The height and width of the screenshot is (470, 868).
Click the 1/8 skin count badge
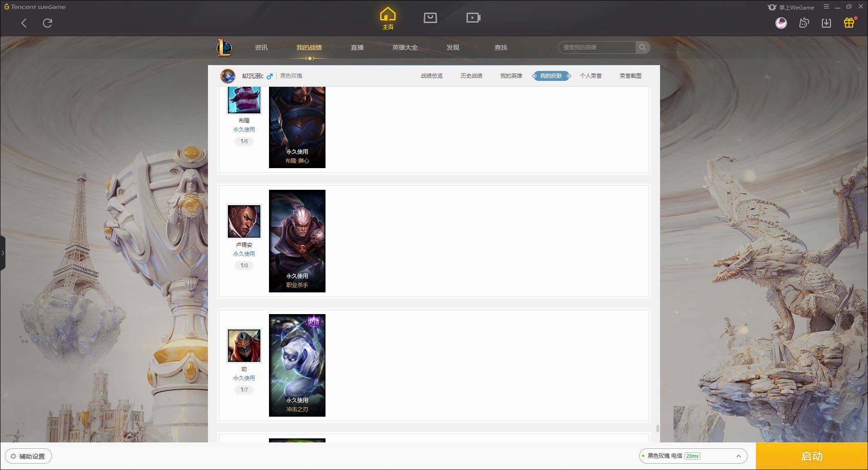click(x=244, y=266)
